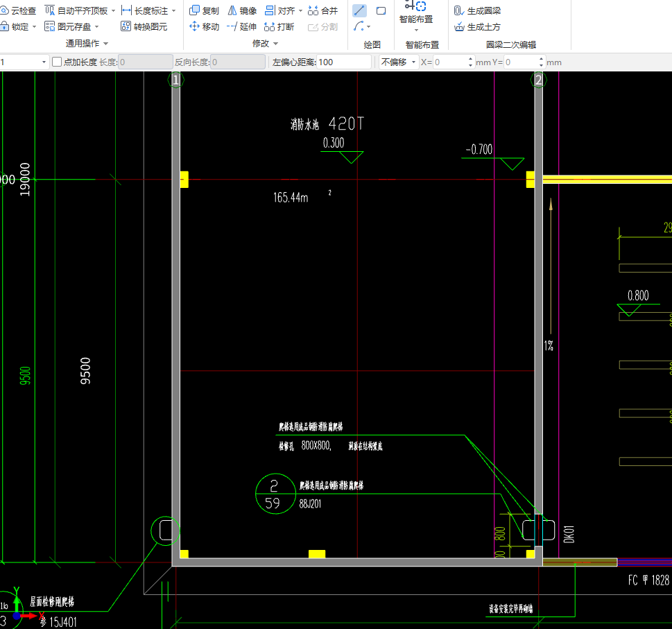The height and width of the screenshot is (629, 672).
Task: Expand the 通用操作 group menu
Action: (87, 43)
